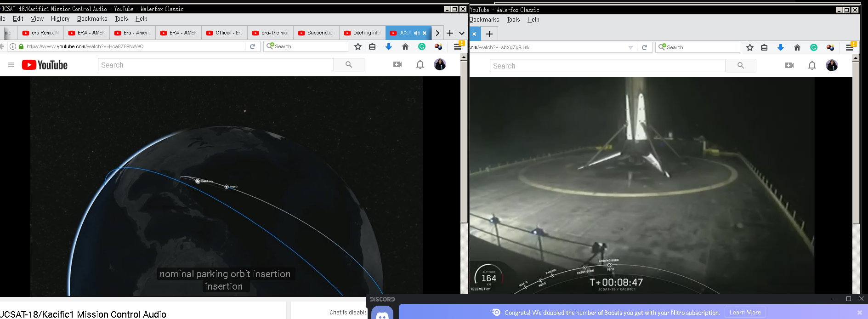The image size is (868, 319).
Task: Open Tools menu in right window
Action: click(513, 20)
